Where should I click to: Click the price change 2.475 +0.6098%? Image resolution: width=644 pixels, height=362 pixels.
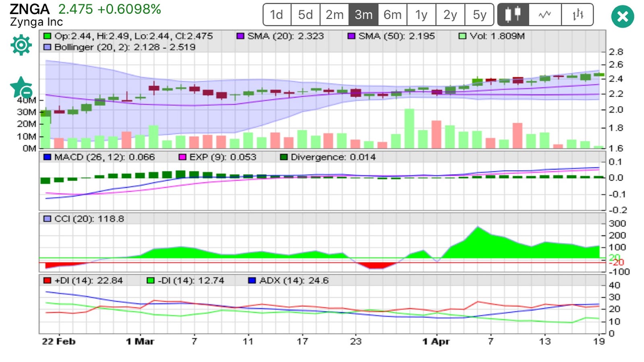tap(109, 9)
